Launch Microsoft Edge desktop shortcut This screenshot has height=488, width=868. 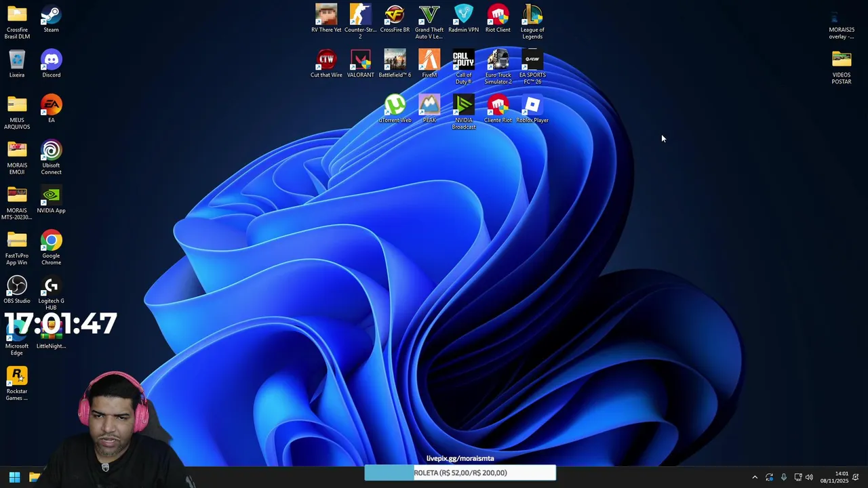(17, 339)
